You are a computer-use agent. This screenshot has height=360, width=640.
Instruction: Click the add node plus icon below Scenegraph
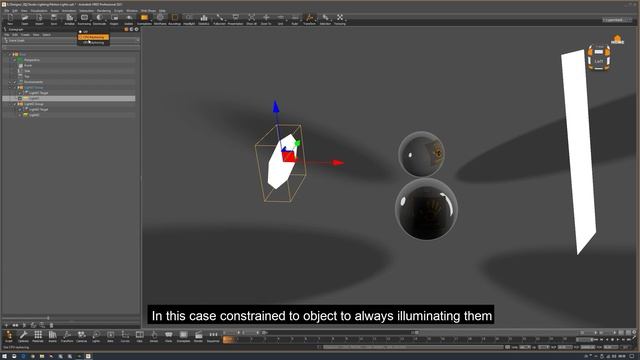click(6, 325)
